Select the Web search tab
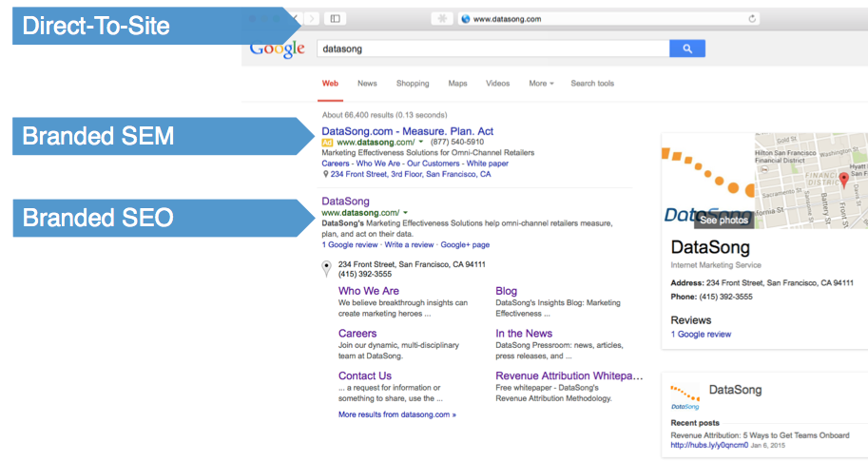Viewport: 868px width, 462px height. 330,84
